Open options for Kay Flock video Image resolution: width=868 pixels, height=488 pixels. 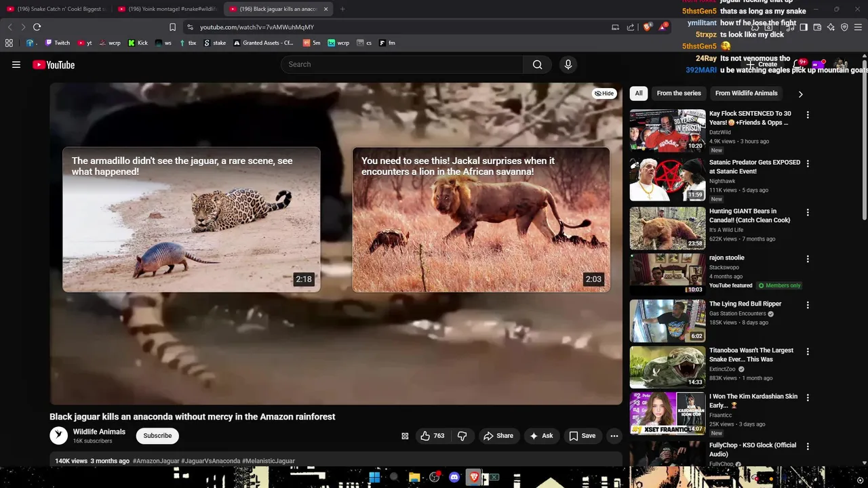click(x=808, y=115)
